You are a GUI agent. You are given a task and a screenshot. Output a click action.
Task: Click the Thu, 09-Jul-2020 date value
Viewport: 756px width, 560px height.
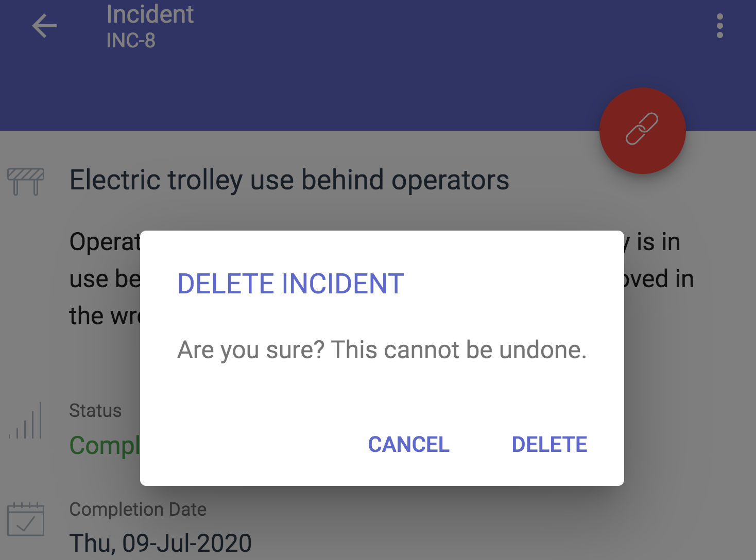[161, 544]
